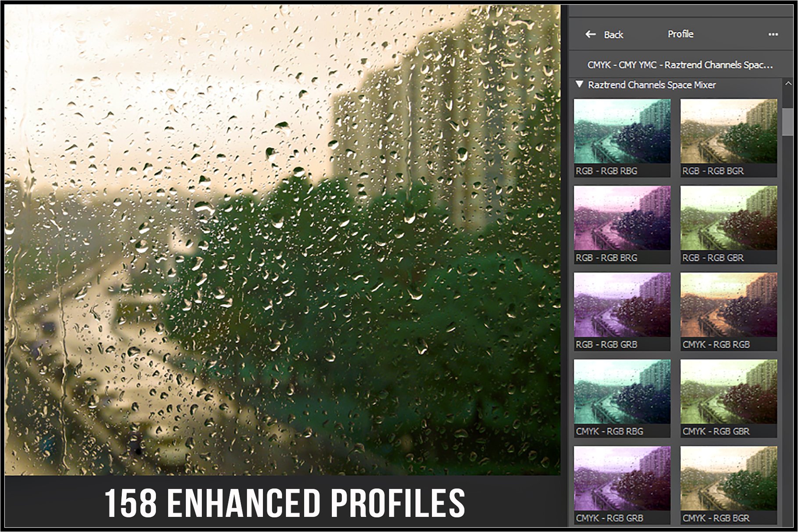Apply the RGB - RGB BRG profile

622,224
